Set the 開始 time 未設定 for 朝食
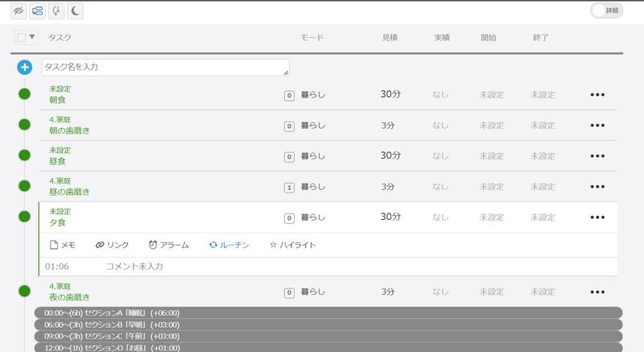 click(491, 95)
